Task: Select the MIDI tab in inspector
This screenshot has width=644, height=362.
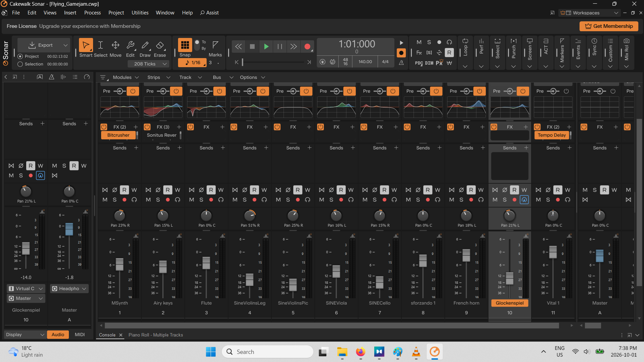Action: point(80,335)
